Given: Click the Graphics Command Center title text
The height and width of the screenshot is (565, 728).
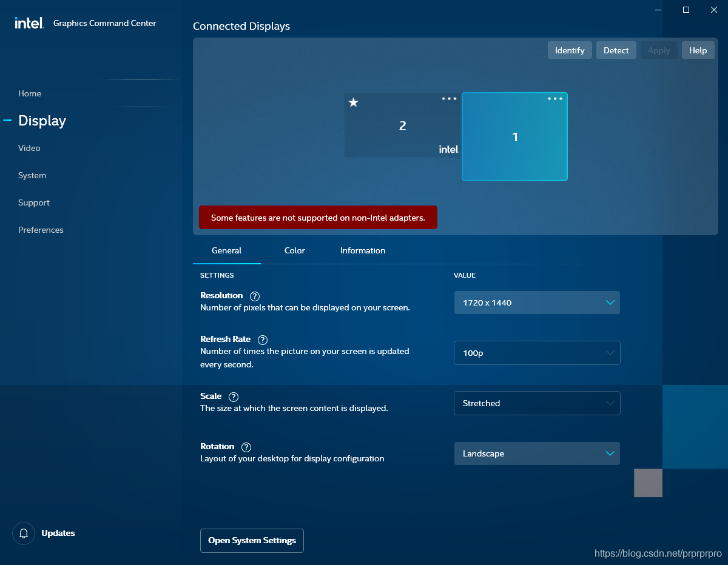Looking at the screenshot, I should point(105,23).
